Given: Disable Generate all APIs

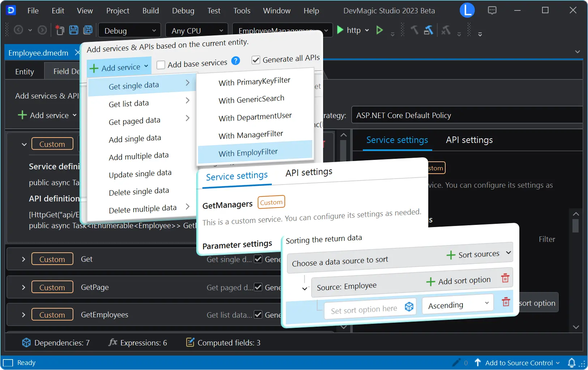Looking at the screenshot, I should point(256,60).
